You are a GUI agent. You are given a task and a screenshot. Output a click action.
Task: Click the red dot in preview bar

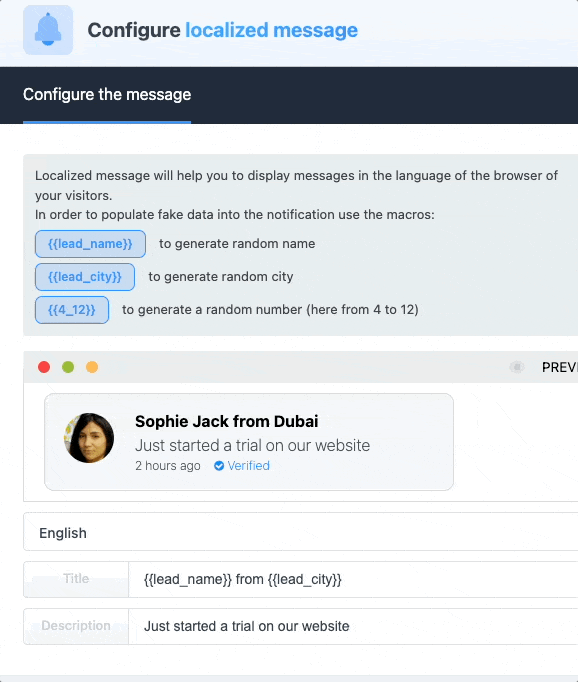[x=44, y=367]
